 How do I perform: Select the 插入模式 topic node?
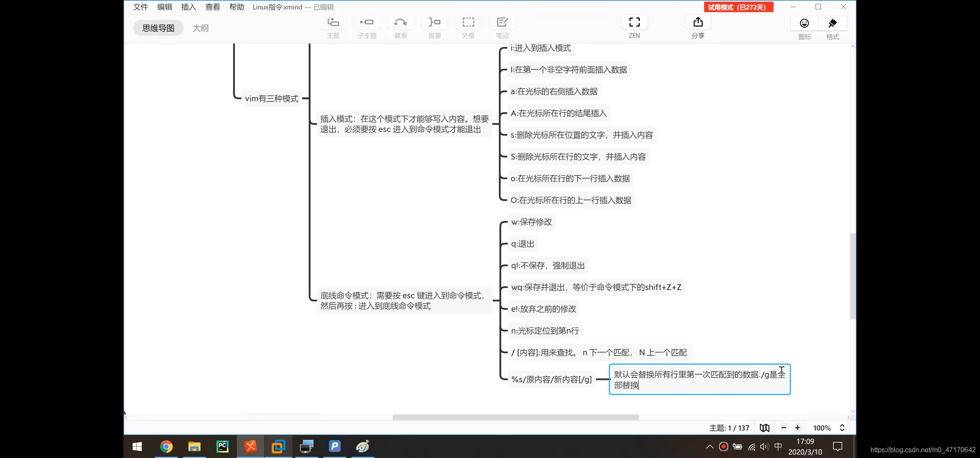[x=404, y=124]
